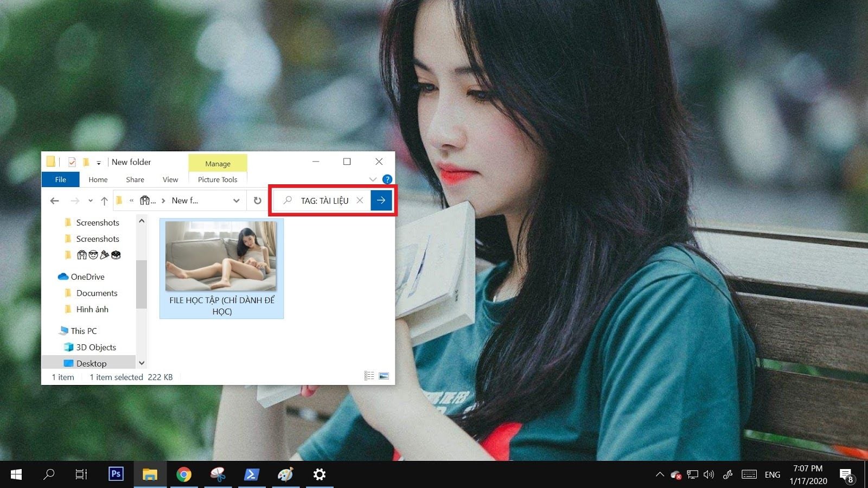Screen dimensions: 868x488
Task: Launch Photoshop from the taskbar
Action: [116, 474]
